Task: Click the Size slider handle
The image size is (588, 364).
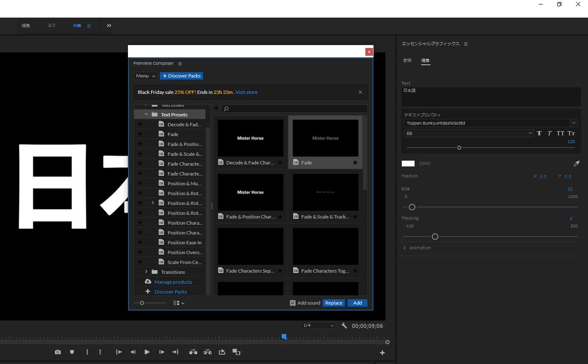Action: 412,207
